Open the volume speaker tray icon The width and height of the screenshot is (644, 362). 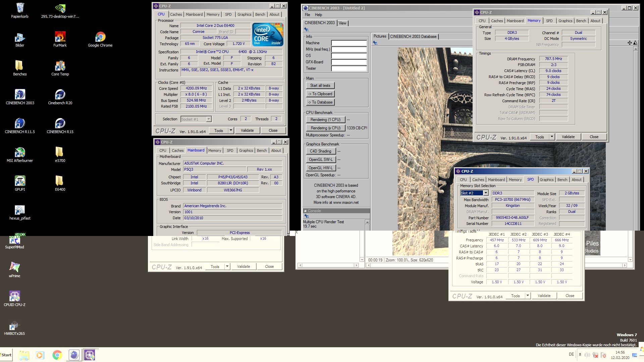(x=587, y=355)
